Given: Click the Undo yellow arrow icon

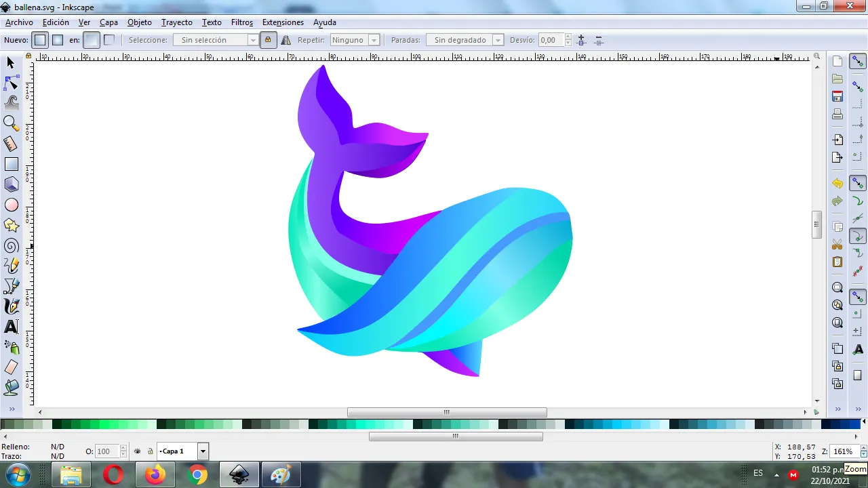Looking at the screenshot, I should tap(837, 183).
